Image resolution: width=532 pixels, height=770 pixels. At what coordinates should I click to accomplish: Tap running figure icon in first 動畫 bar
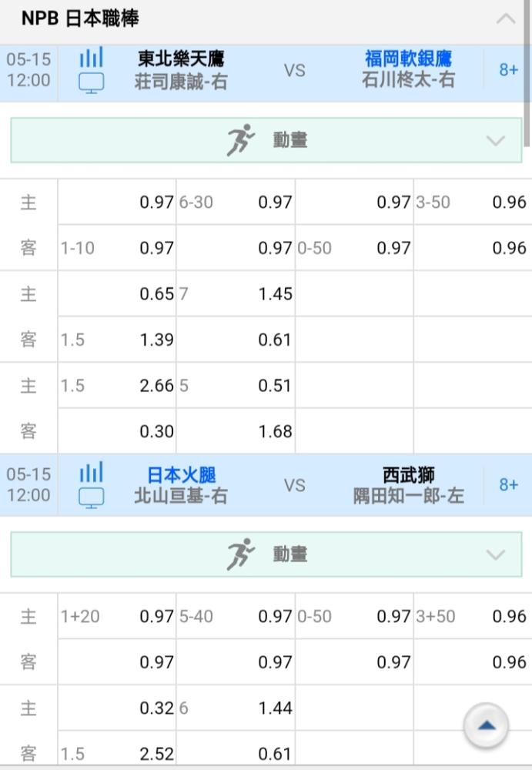[241, 140]
